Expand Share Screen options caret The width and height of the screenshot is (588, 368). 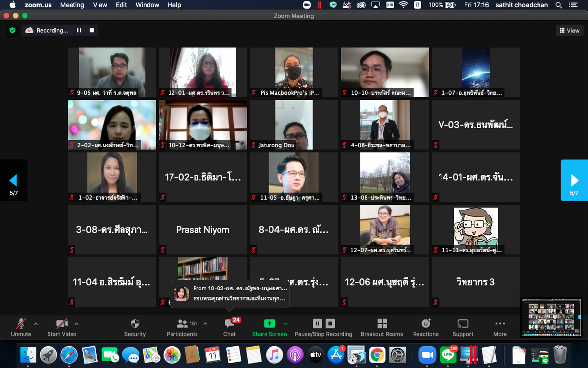pyautogui.click(x=285, y=324)
